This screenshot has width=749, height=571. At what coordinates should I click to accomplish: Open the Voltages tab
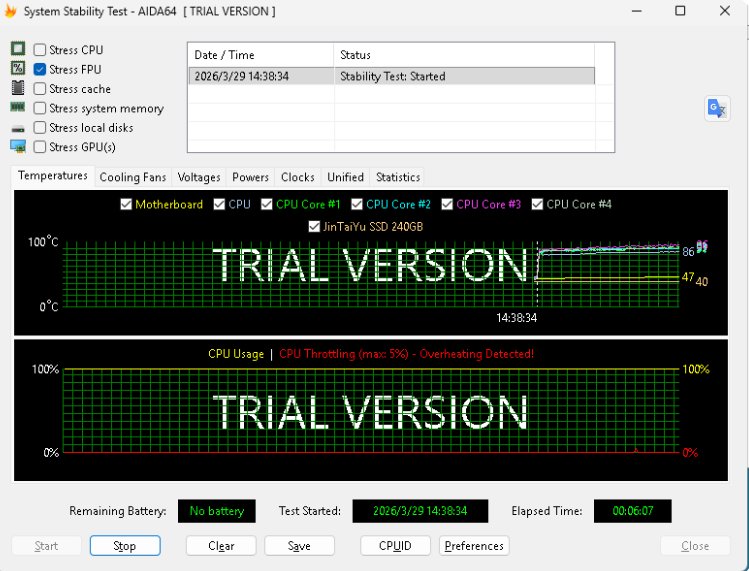199,177
